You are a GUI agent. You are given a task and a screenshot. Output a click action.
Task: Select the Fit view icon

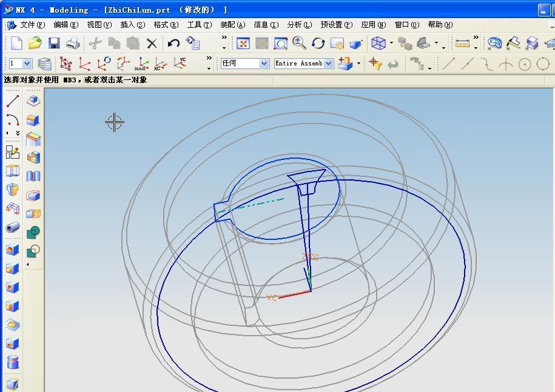click(243, 43)
